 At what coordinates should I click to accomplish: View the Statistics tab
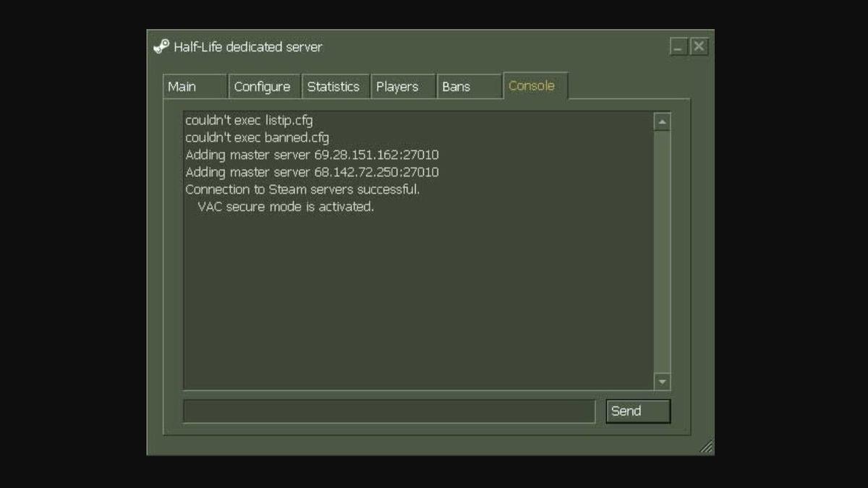(333, 86)
